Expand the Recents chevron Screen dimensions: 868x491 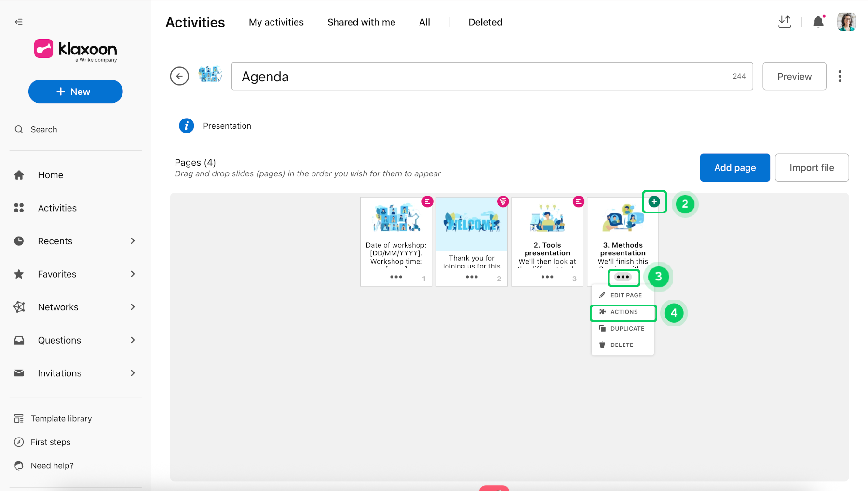[133, 241]
